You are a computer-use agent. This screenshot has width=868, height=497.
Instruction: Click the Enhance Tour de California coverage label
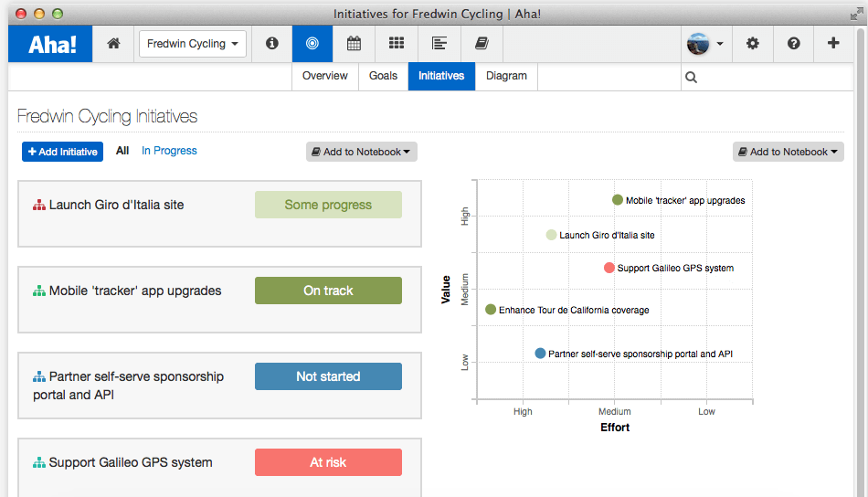[x=574, y=310]
